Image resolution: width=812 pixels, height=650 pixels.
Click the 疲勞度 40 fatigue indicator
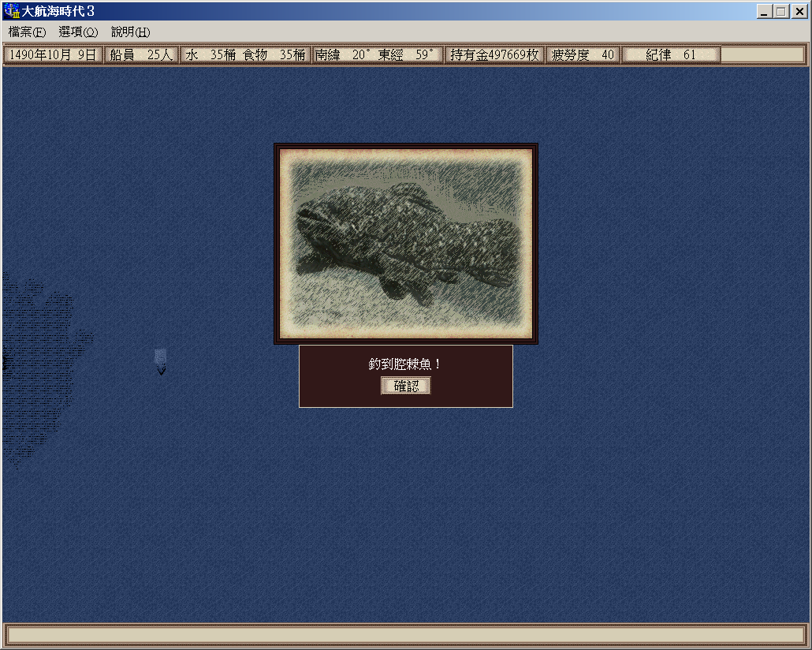[x=583, y=55]
